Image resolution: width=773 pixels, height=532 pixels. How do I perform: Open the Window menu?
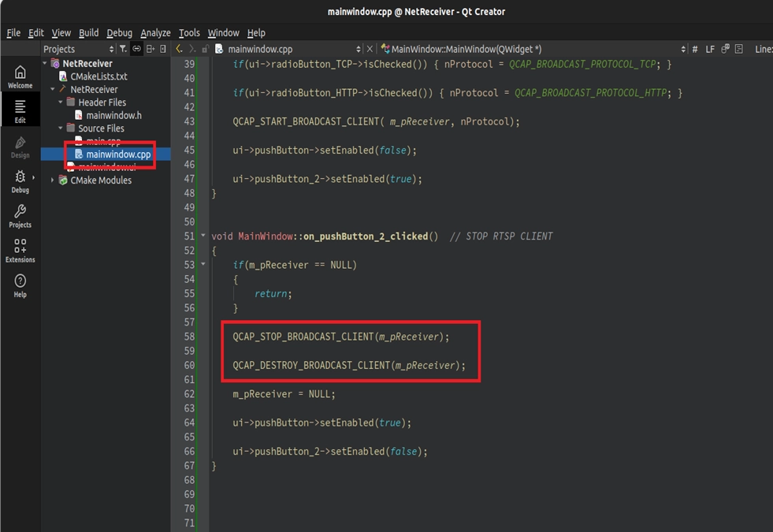click(x=223, y=32)
